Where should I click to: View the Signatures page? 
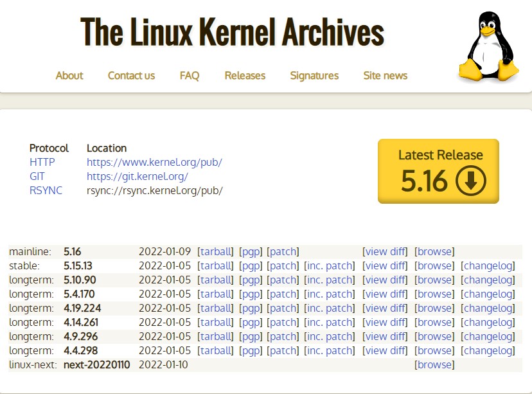[x=314, y=76]
